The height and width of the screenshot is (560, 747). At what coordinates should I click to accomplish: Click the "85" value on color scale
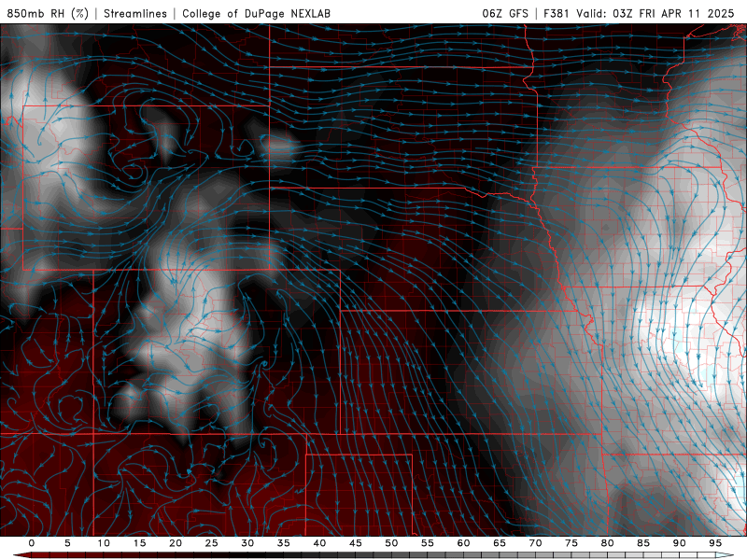(643, 543)
